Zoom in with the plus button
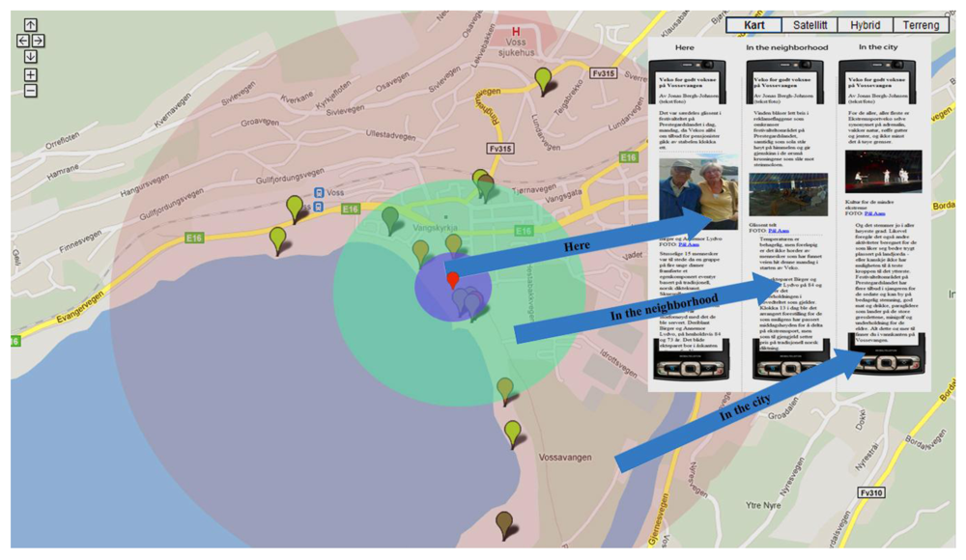The height and width of the screenshot is (560, 966). [30, 74]
